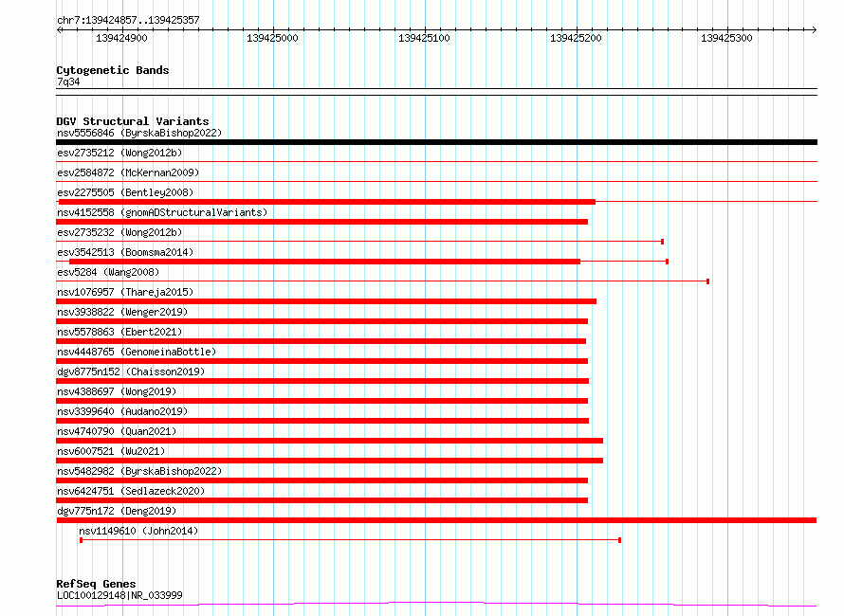Click the red bar for nsv6007521

click(x=329, y=461)
